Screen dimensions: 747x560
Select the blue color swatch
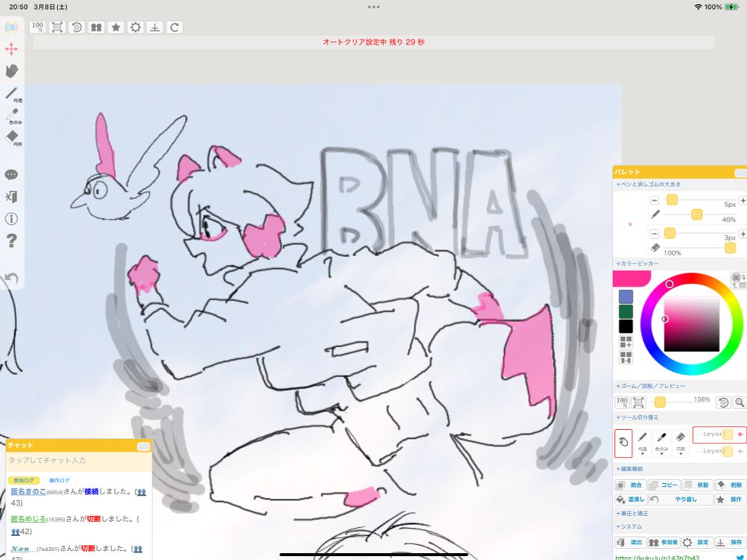(x=625, y=296)
